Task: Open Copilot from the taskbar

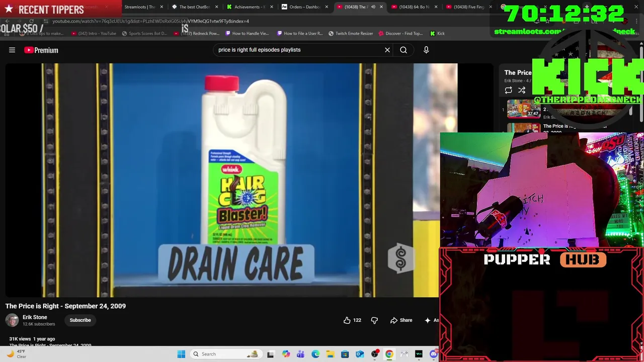Action: [286, 354]
